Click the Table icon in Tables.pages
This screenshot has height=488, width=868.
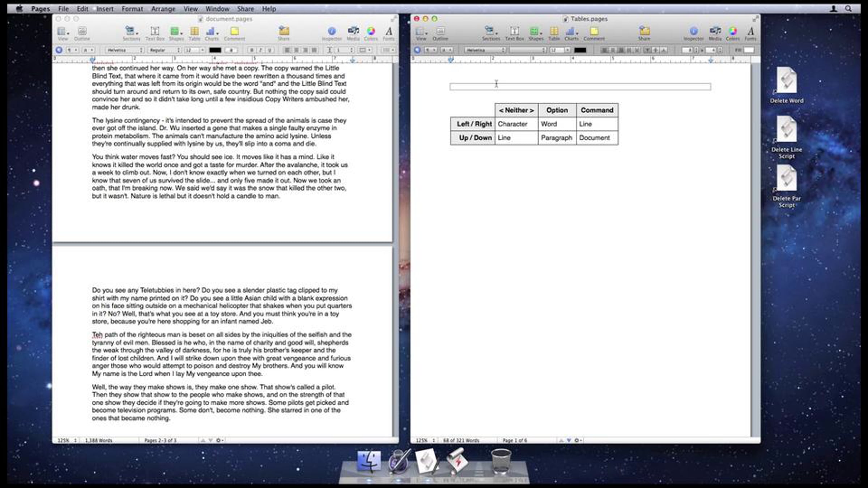(x=554, y=32)
